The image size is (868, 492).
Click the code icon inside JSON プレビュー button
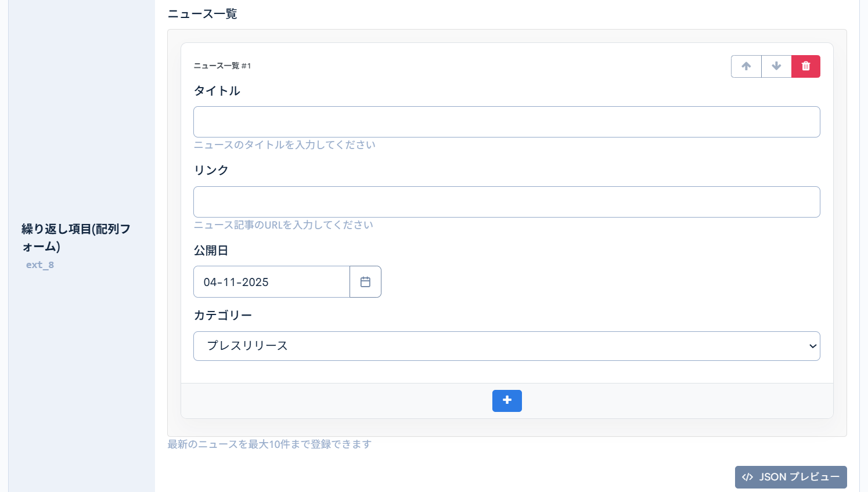point(747,477)
